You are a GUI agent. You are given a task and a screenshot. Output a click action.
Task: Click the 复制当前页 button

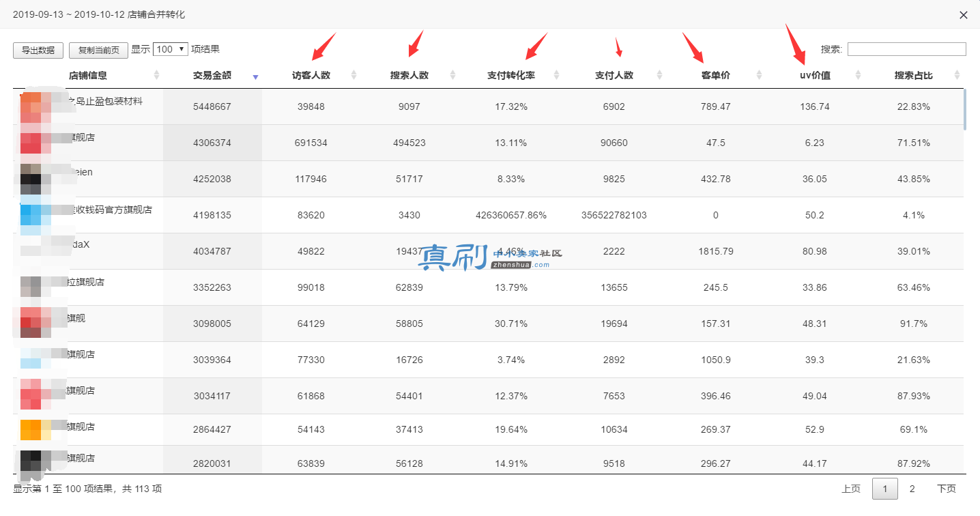98,50
